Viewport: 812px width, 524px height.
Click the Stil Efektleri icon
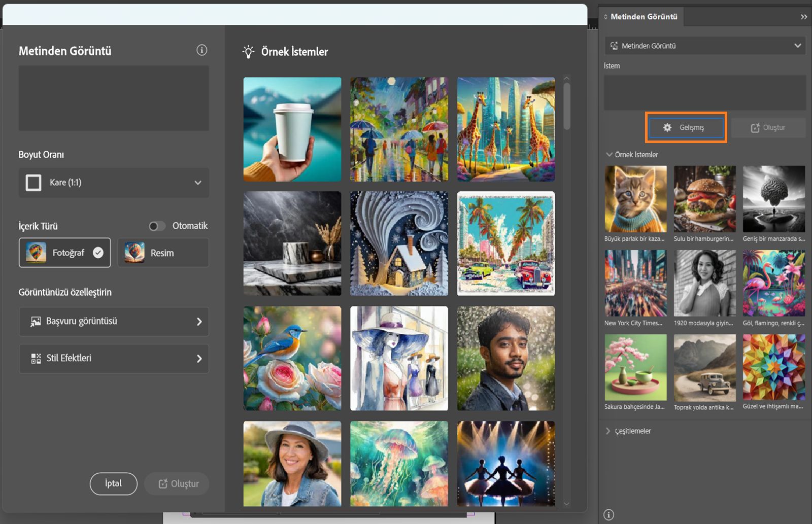[36, 359]
